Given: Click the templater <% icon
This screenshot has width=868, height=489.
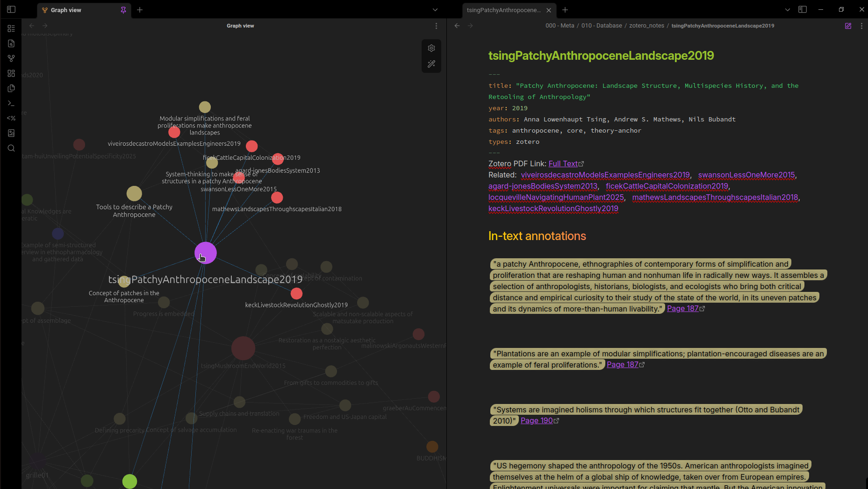Looking at the screenshot, I should click(x=11, y=118).
